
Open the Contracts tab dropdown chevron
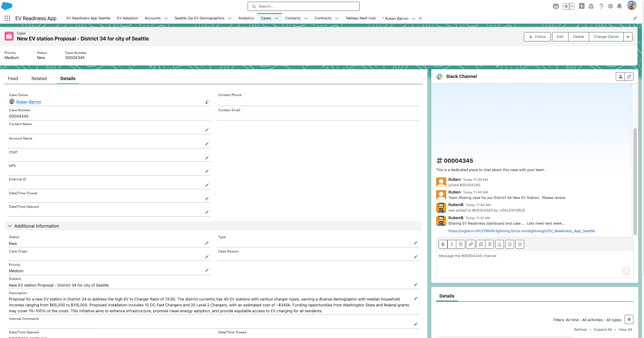(337, 19)
